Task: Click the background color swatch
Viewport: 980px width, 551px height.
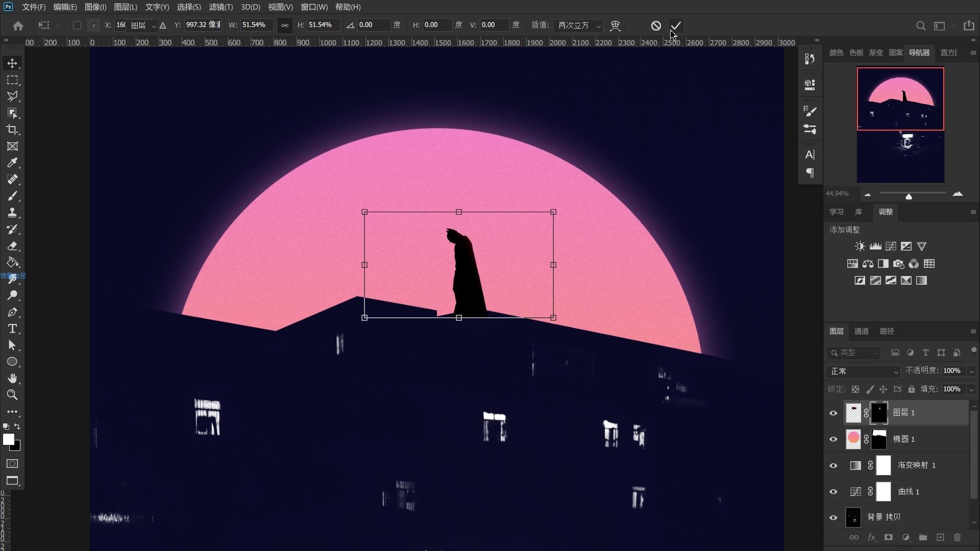Action: [17, 447]
